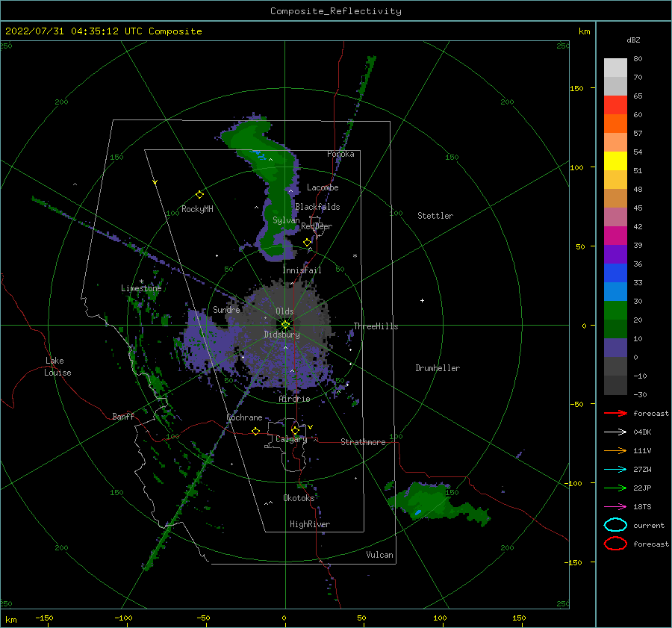672x628 pixels.
Task: Click the Blackfalds town label
Action: [317, 207]
